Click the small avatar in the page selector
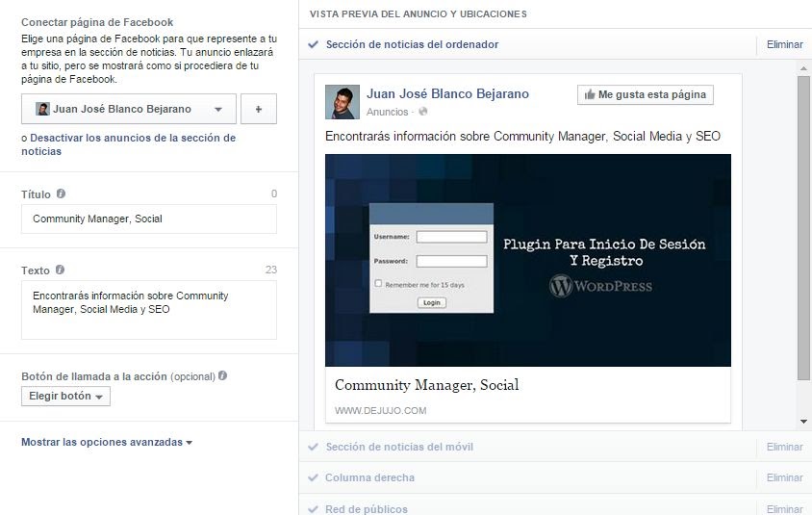Image resolution: width=812 pixels, height=515 pixels. [x=42, y=109]
